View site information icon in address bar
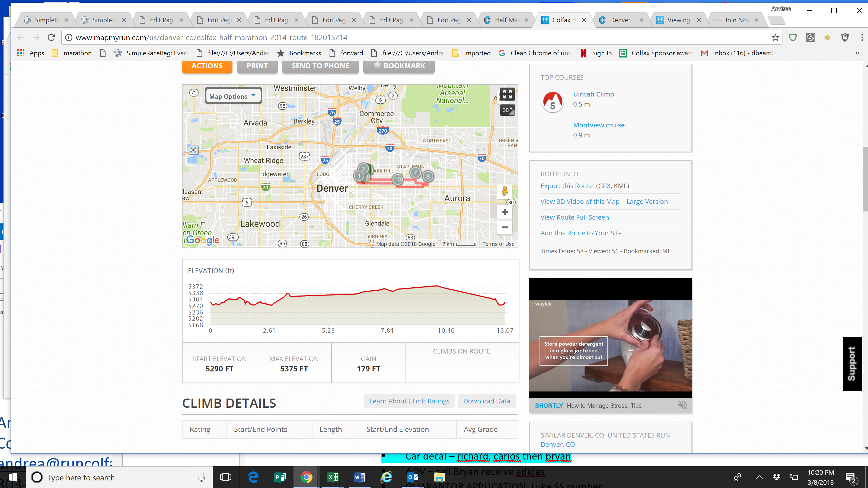 (68, 37)
